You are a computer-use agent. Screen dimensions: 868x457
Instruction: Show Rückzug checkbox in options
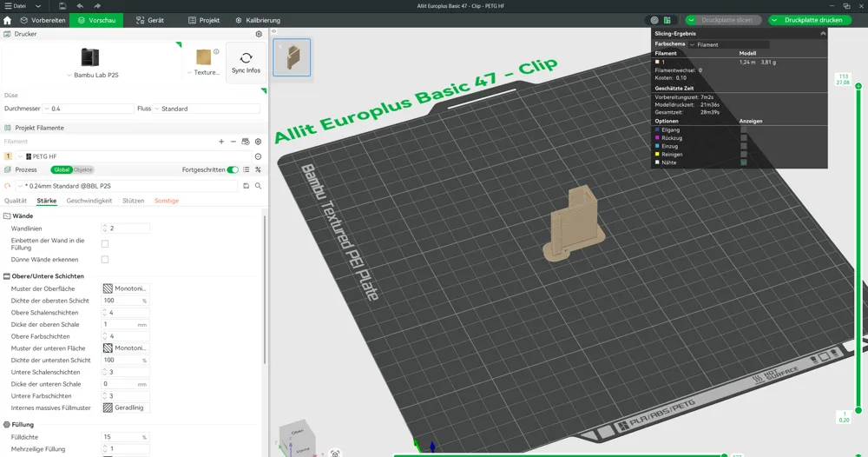tap(744, 138)
